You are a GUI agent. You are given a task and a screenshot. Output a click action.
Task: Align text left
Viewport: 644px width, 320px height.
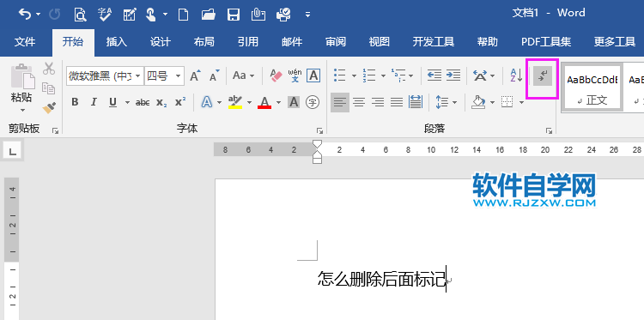tap(340, 102)
